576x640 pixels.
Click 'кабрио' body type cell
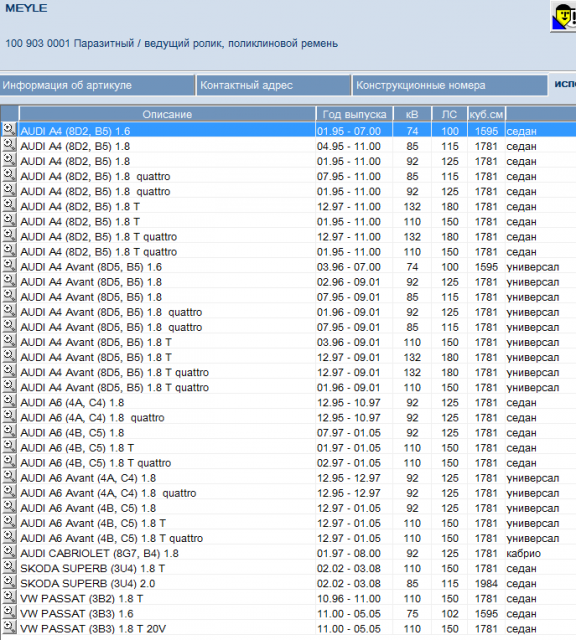tap(523, 553)
